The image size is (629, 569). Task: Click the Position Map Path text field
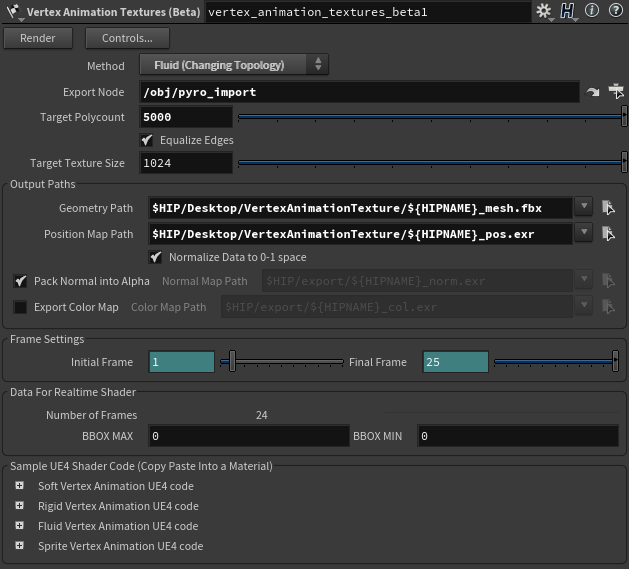(x=360, y=234)
